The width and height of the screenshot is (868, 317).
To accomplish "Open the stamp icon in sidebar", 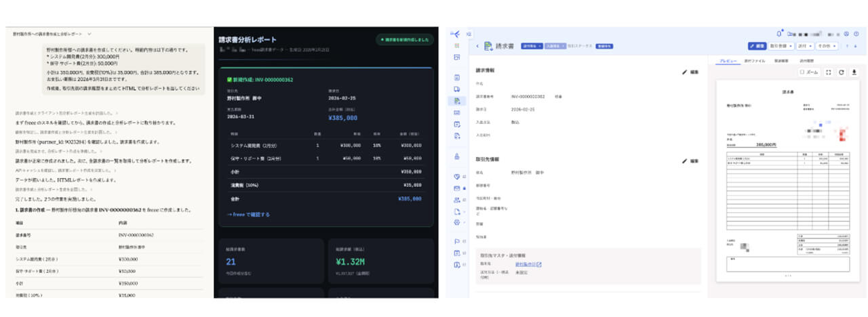I will pos(457,156).
